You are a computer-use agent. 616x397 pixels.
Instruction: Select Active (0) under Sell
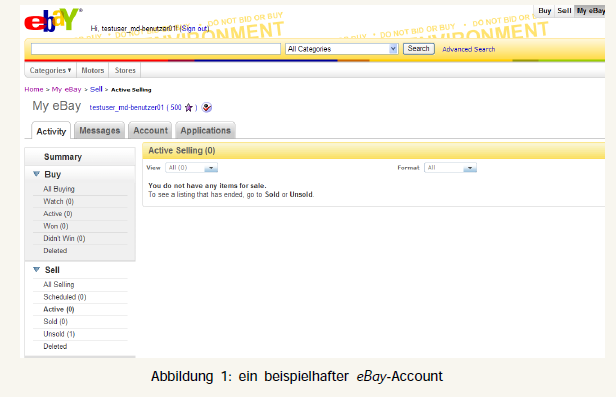point(59,309)
